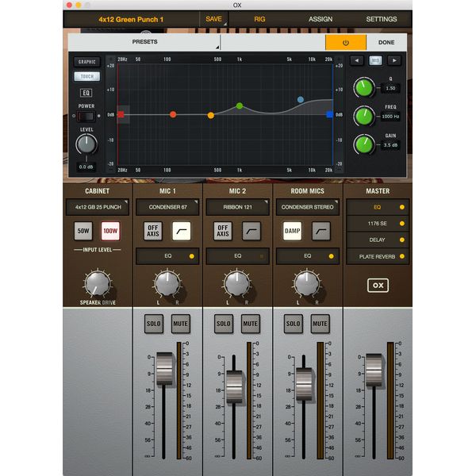Select next EQ band arrow

coord(394,60)
